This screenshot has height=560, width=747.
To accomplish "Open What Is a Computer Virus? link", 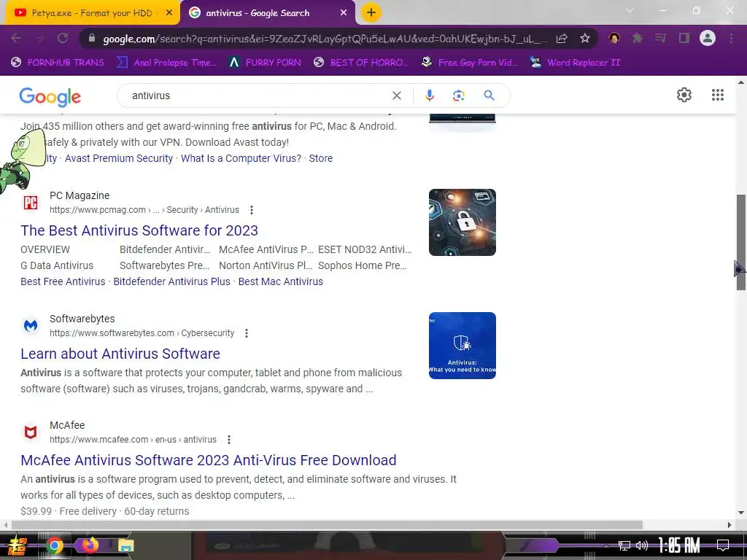I will pyautogui.click(x=241, y=158).
